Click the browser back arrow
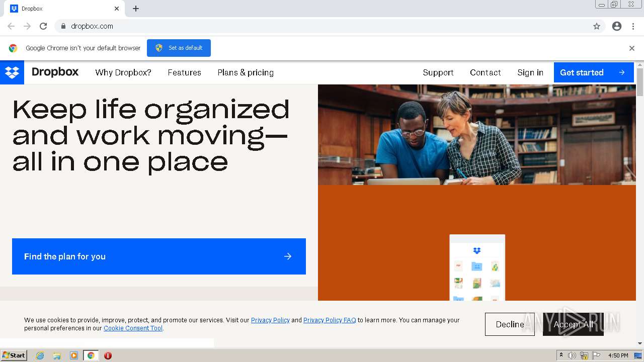Viewport: 644px width, 362px height. (11, 26)
